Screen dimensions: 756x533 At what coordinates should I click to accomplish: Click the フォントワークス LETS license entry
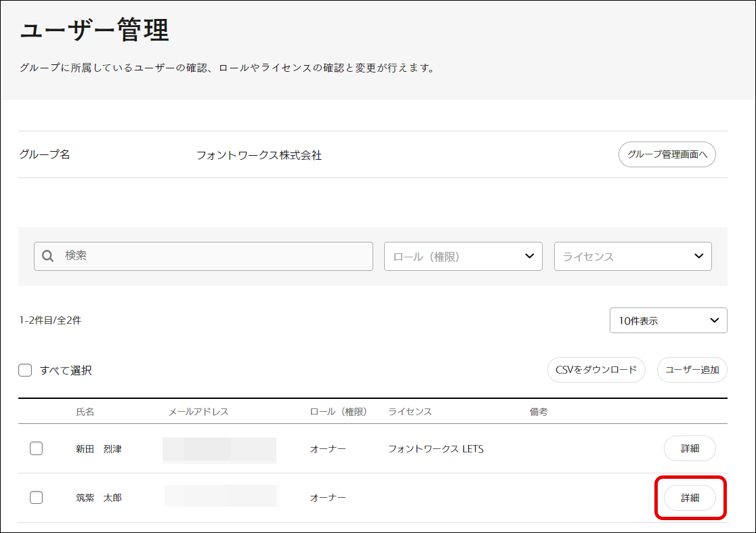[x=436, y=449]
